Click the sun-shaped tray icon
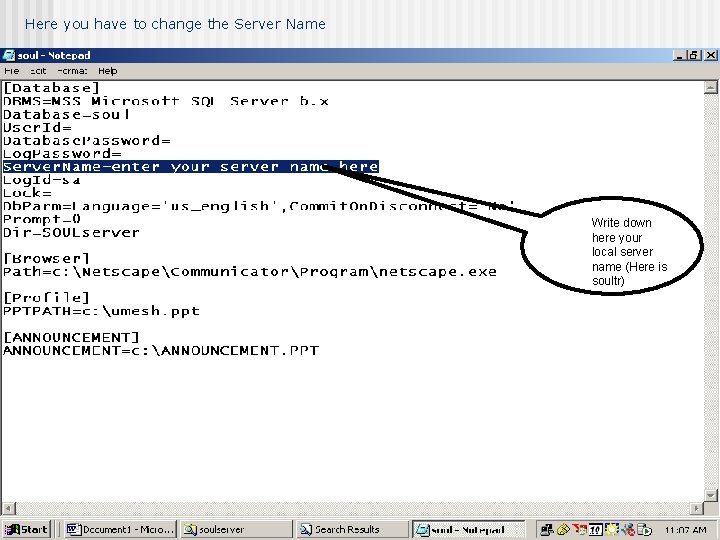The height and width of the screenshot is (540, 720). [x=612, y=529]
